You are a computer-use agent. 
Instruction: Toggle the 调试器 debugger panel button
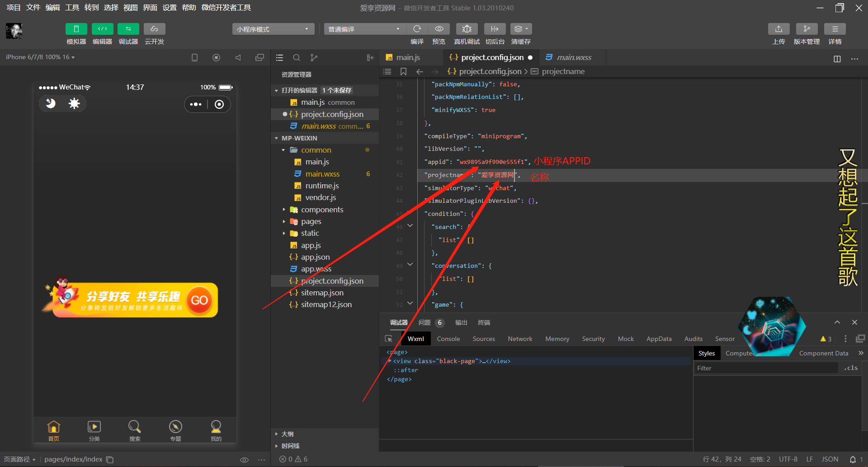click(128, 29)
